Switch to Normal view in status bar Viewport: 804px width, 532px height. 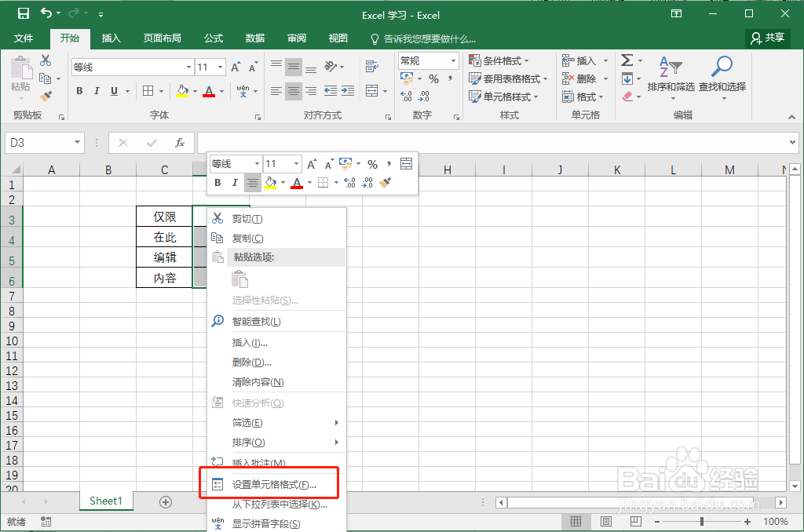(576, 522)
